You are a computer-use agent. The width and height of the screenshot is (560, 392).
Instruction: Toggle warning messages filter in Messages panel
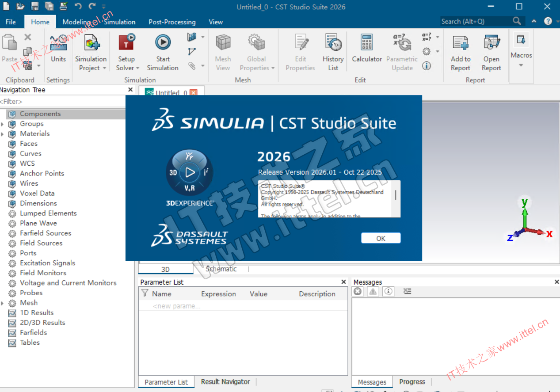(373, 291)
